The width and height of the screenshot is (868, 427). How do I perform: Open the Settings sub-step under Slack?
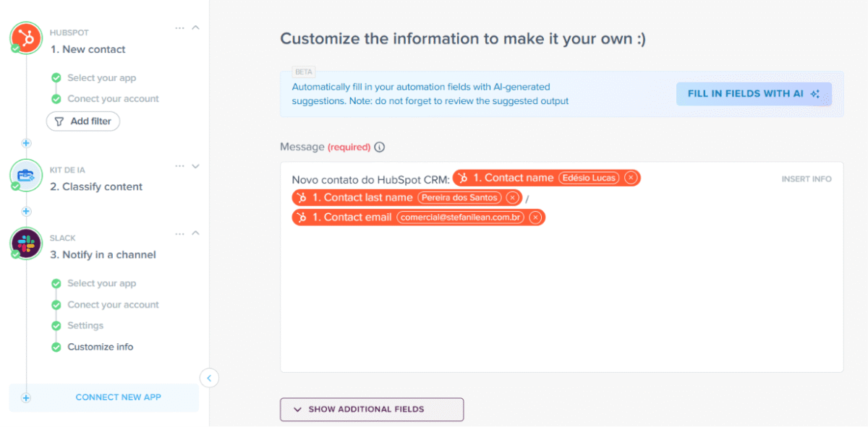tap(85, 326)
